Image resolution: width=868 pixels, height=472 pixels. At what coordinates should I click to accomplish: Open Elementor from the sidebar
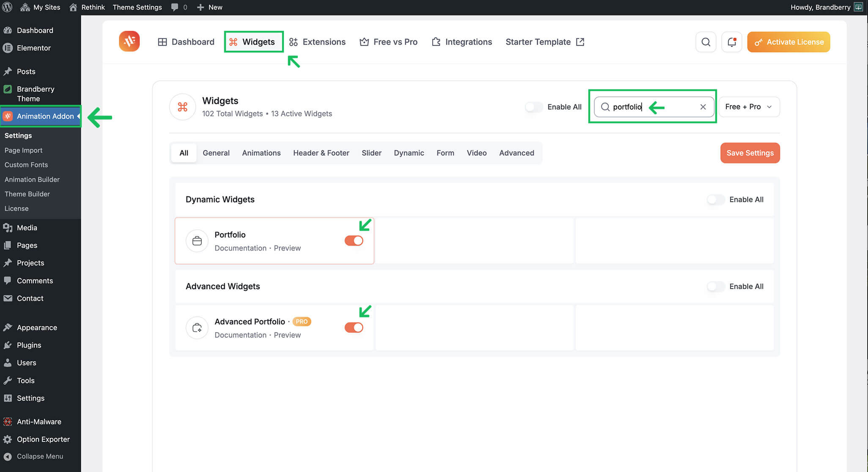[33, 48]
